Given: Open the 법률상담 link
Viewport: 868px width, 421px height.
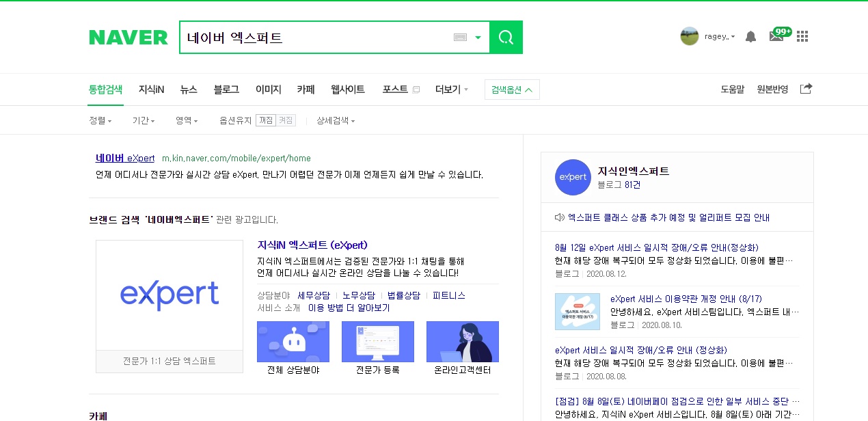Looking at the screenshot, I should point(404,295).
